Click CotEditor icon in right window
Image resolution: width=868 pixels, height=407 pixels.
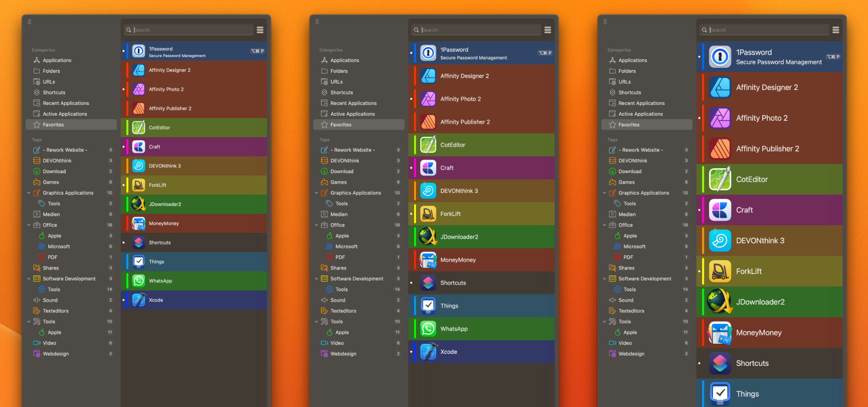[720, 179]
